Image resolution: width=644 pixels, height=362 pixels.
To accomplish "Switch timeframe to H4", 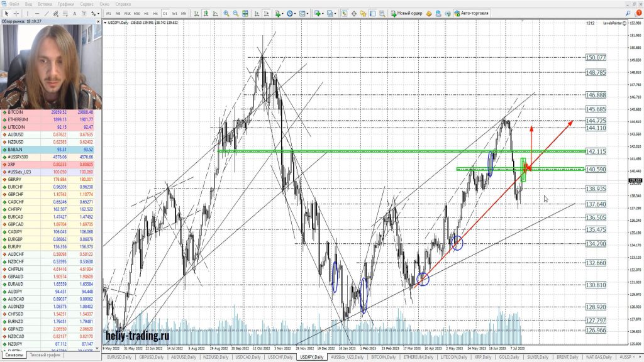I will pyautogui.click(x=156, y=13).
